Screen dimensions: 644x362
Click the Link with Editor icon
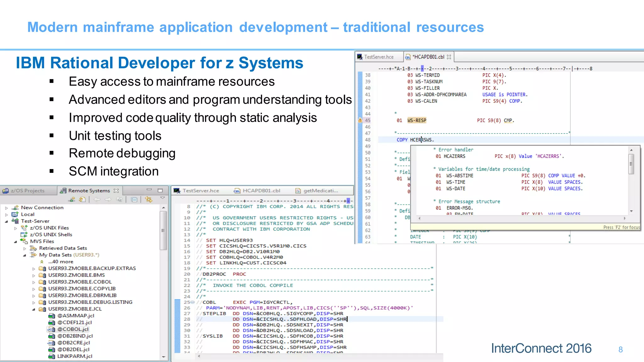[x=149, y=200]
